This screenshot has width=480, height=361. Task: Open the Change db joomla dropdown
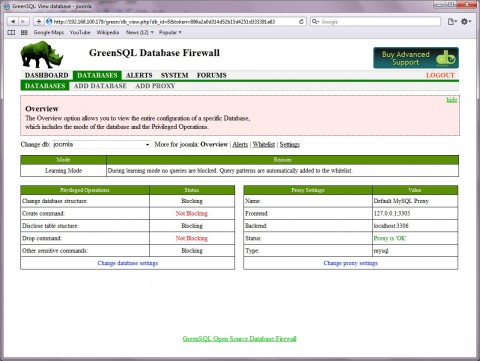point(101,144)
